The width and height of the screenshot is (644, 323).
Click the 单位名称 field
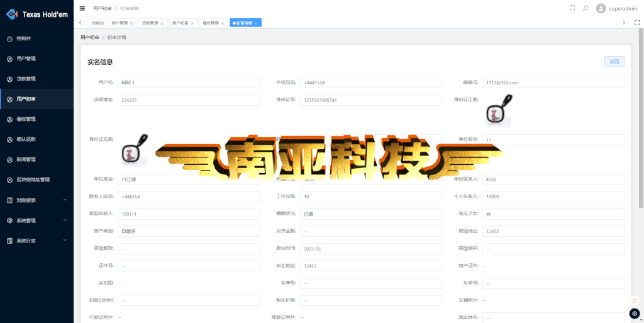(x=553, y=140)
